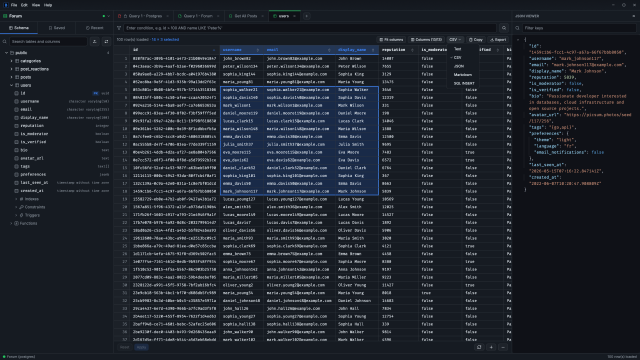Switch to the Get All Posts tab

click(x=245, y=16)
